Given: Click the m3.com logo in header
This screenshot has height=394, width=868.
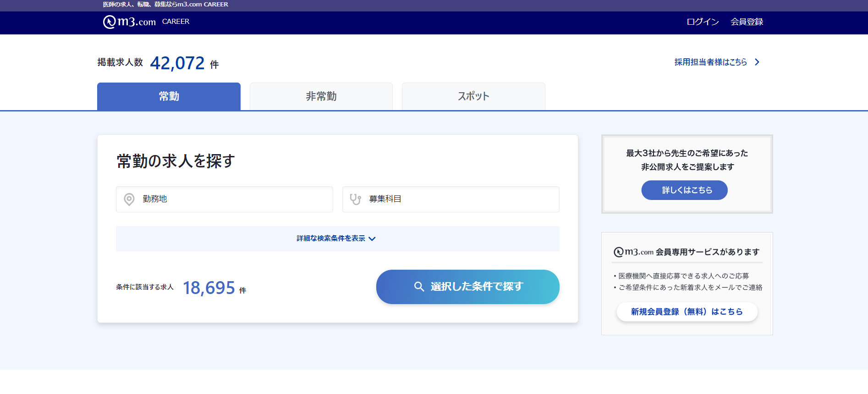Looking at the screenshot, I should click(x=129, y=22).
